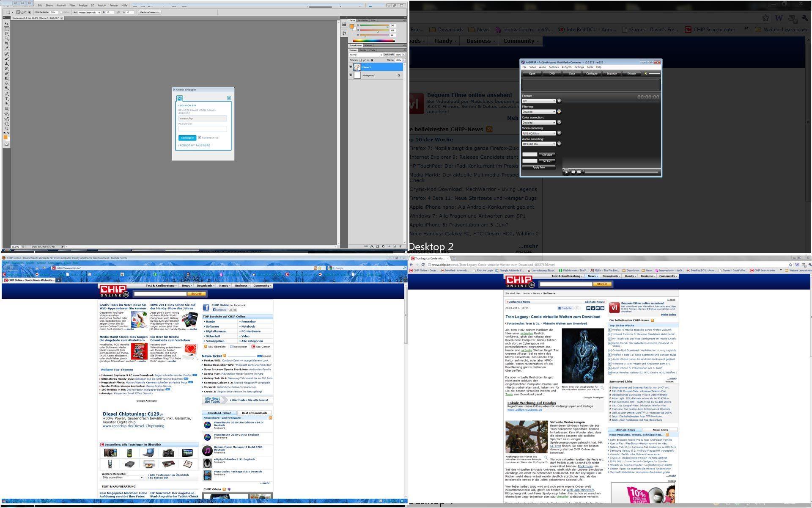The image size is (812, 508).
Task: Click play button in XviD4PSP player
Action: (x=566, y=172)
